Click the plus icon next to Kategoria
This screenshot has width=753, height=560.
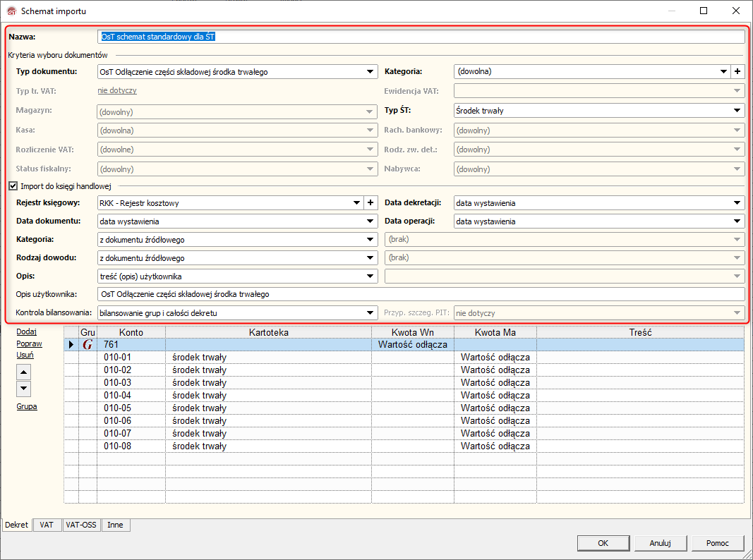click(x=737, y=71)
